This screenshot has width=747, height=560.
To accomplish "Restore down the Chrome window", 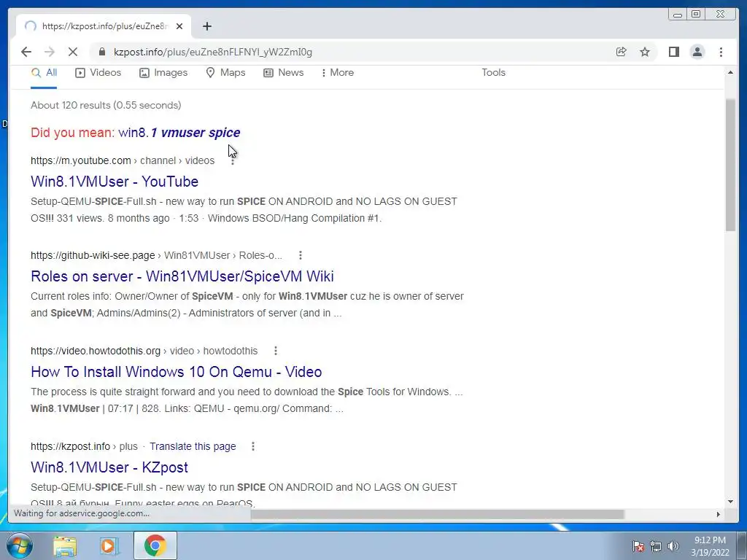I will [696, 15].
